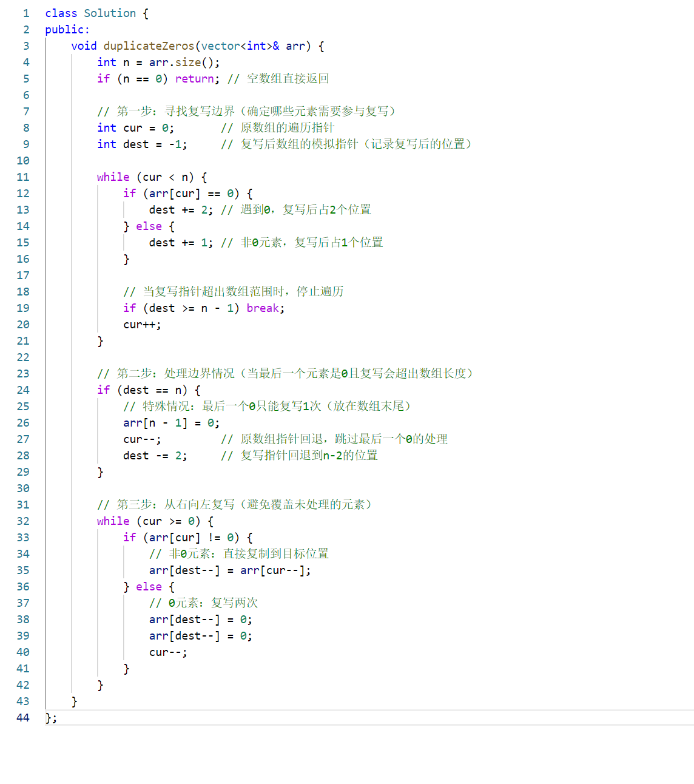This screenshot has width=694, height=784.
Task: Click 'int dest = -1;' declaration
Action: point(142,144)
